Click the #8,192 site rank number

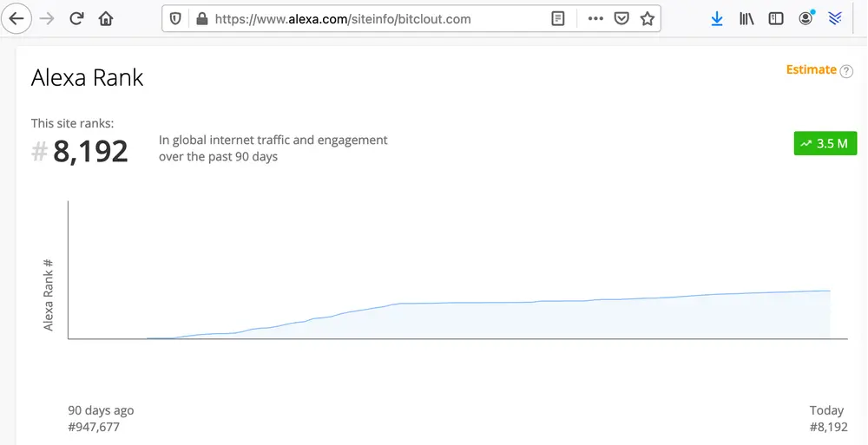tap(80, 151)
